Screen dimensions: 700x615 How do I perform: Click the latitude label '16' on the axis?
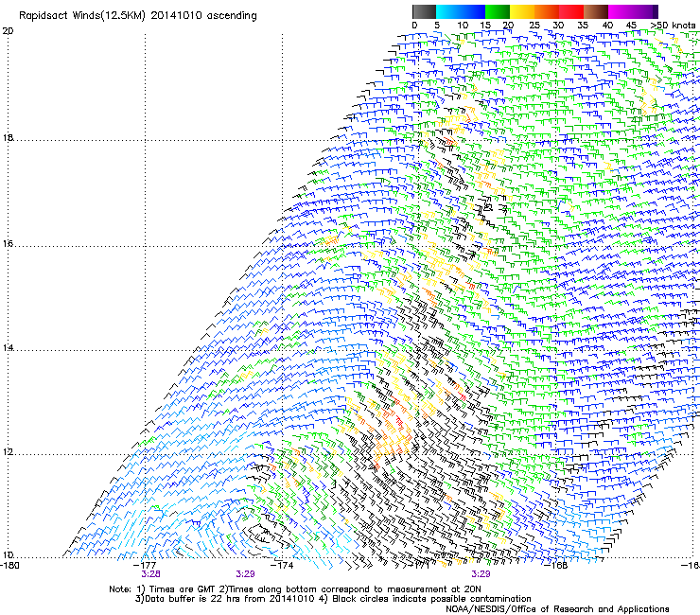point(8,244)
